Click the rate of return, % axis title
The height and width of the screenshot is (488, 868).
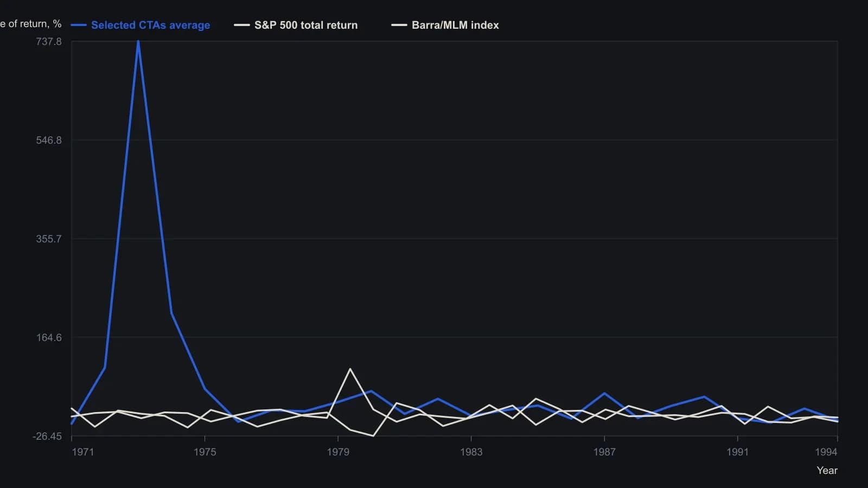[31, 24]
